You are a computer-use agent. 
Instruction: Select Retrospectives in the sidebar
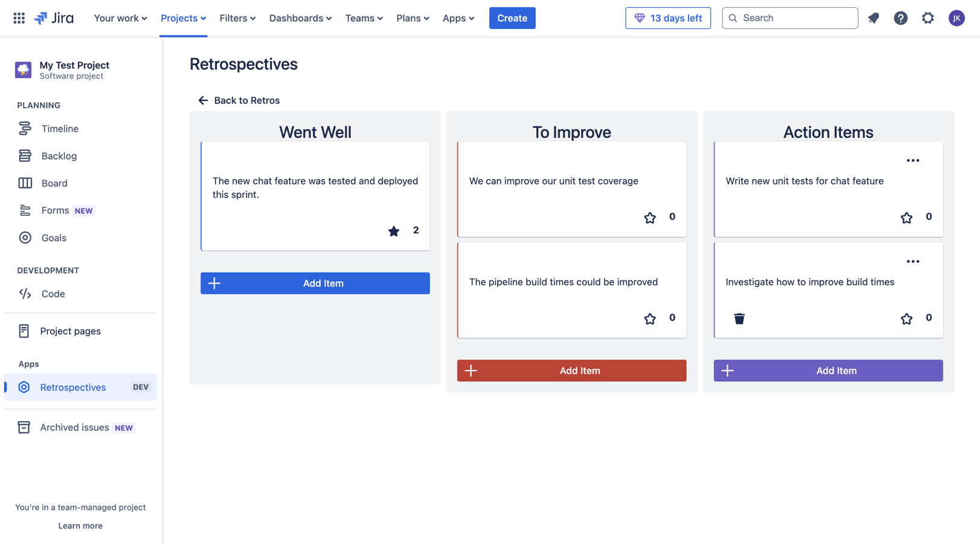[x=80, y=387]
